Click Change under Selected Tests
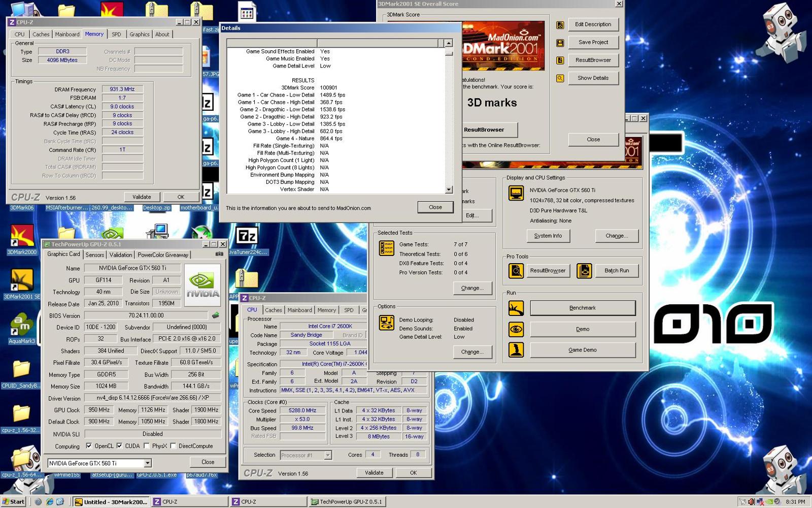The image size is (812, 508). coord(472,288)
